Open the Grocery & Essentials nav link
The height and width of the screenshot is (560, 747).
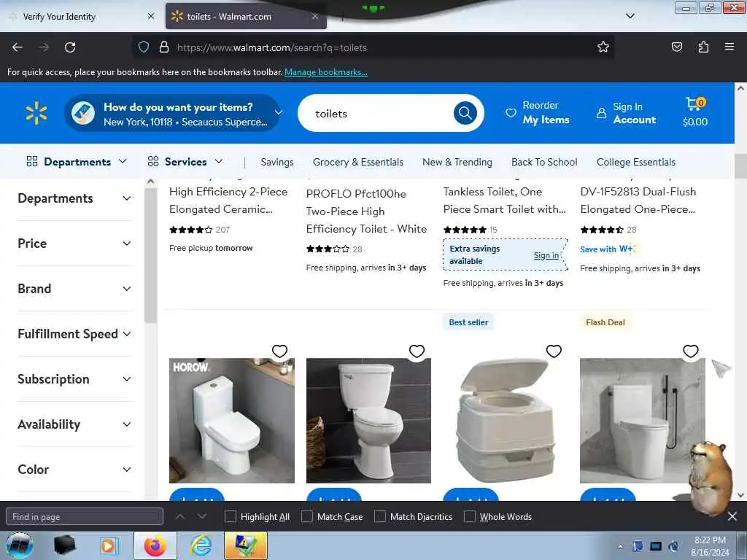[x=357, y=162]
